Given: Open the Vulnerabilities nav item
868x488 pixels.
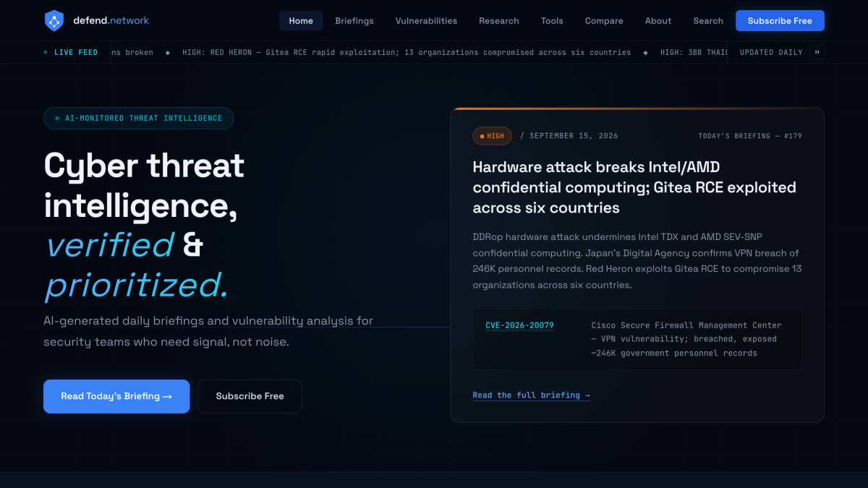Looking at the screenshot, I should pyautogui.click(x=426, y=21).
